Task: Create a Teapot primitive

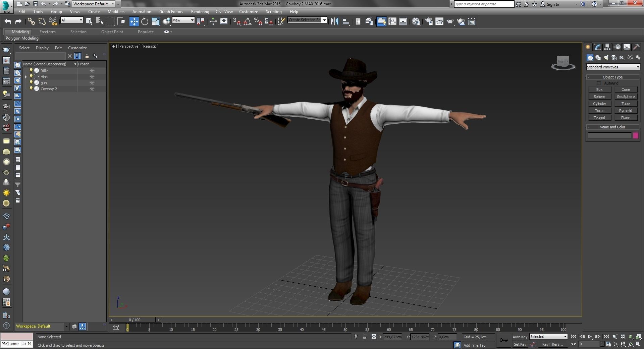Action: coord(599,118)
